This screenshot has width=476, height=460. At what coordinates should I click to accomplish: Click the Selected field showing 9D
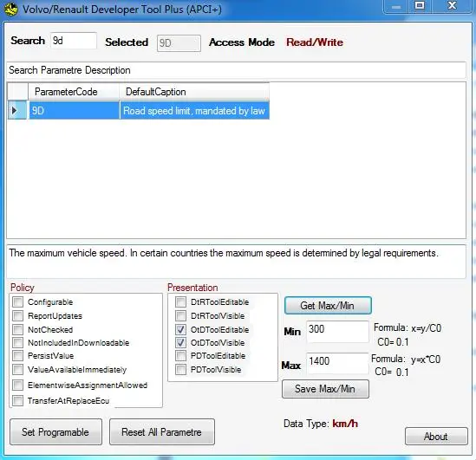pyautogui.click(x=179, y=43)
